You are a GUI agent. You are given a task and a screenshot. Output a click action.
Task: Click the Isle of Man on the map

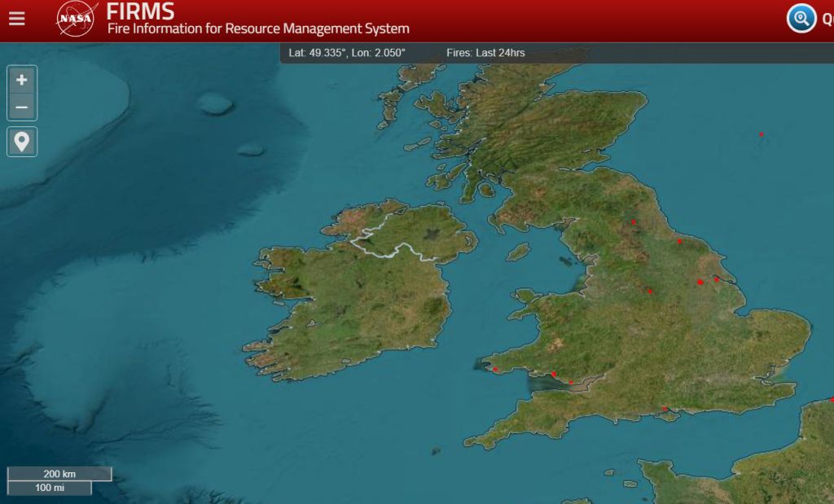click(518, 252)
